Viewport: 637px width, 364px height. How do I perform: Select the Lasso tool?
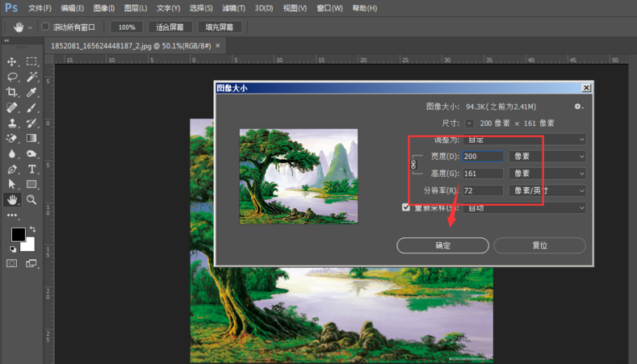click(12, 77)
